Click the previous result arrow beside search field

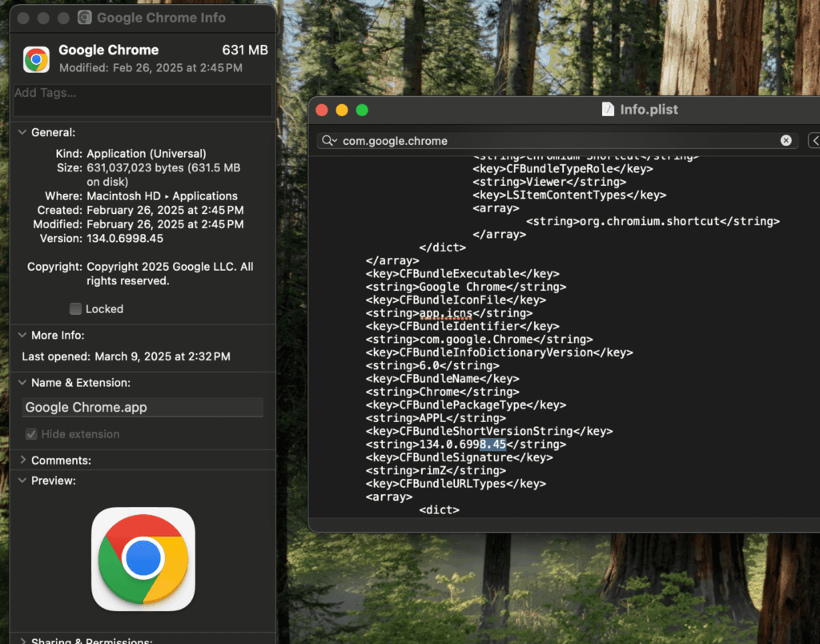814,141
